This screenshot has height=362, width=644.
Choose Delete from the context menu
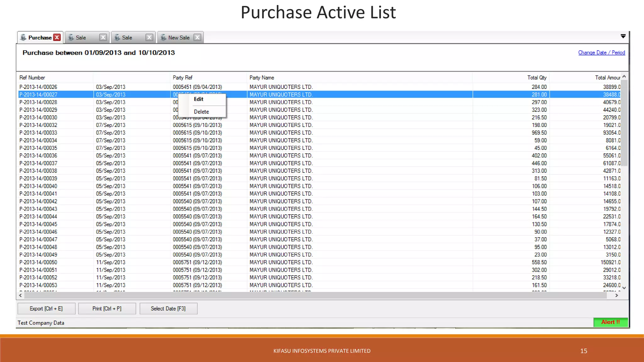[202, 112]
